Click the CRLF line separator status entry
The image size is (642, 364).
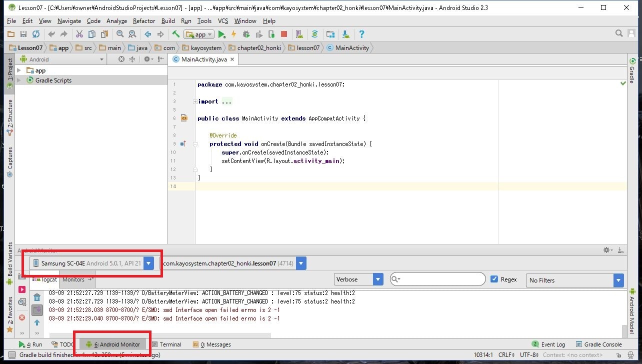[x=506, y=355]
